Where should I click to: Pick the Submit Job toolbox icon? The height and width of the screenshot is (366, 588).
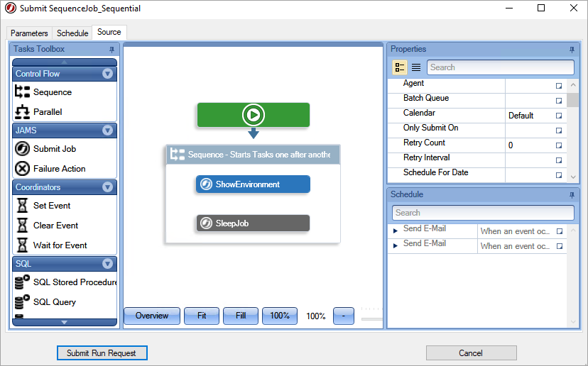pyautogui.click(x=22, y=149)
